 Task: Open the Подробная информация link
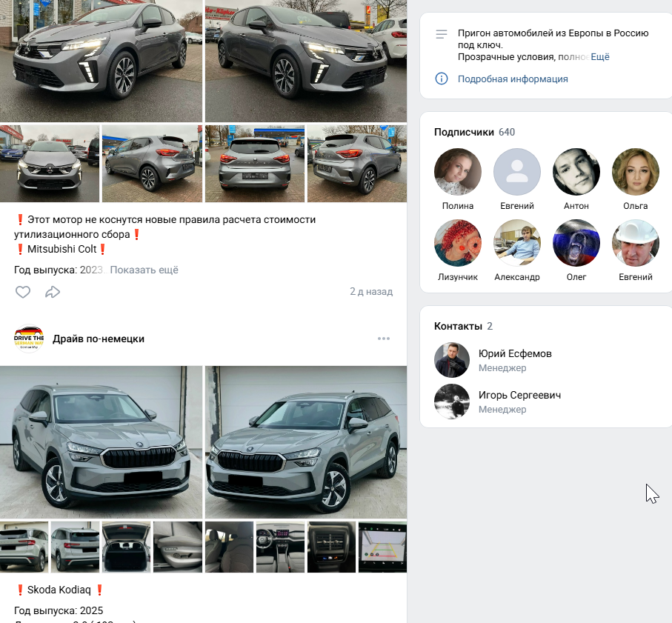[x=513, y=79]
